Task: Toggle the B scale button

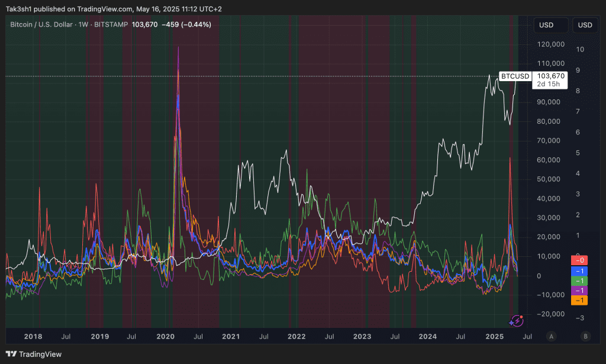Action: point(585,337)
